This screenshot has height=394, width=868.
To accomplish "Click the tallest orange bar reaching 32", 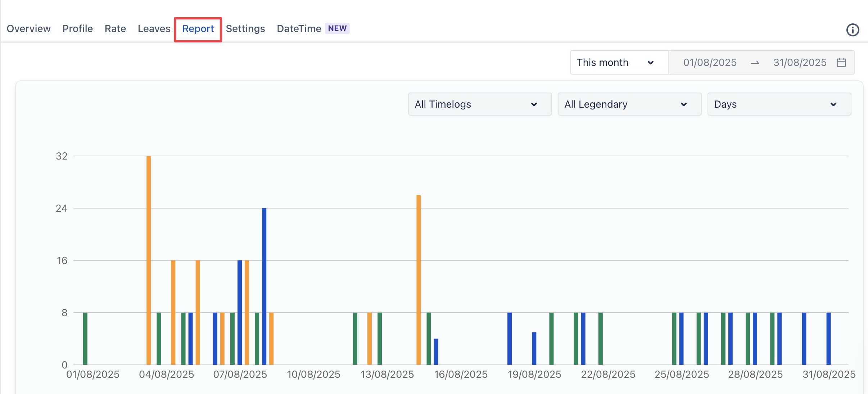I will 149,259.
